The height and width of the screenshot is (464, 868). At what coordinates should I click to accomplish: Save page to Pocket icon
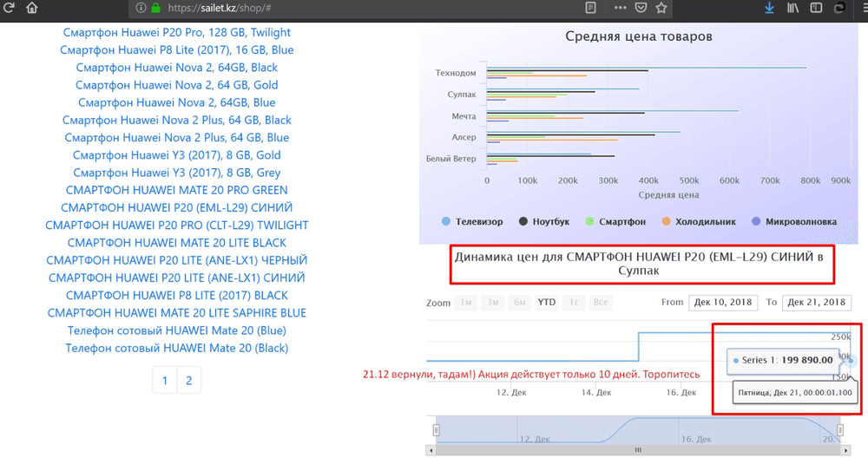(x=641, y=8)
